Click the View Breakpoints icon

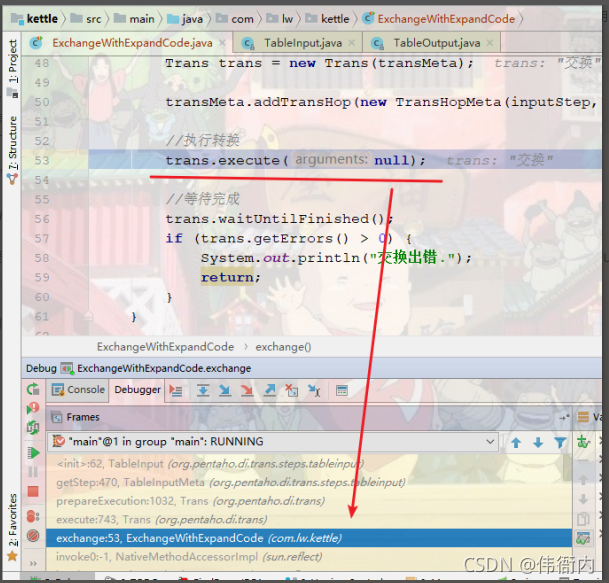tap(33, 516)
